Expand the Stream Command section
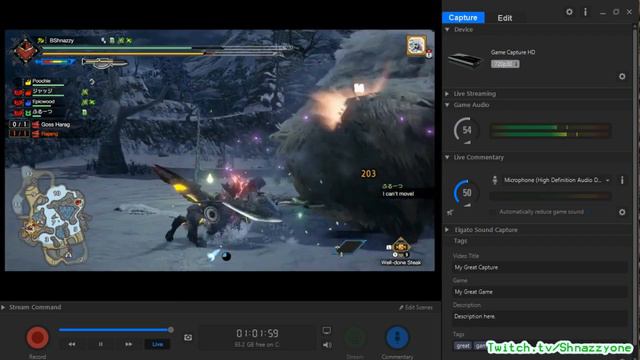 pyautogui.click(x=3, y=307)
